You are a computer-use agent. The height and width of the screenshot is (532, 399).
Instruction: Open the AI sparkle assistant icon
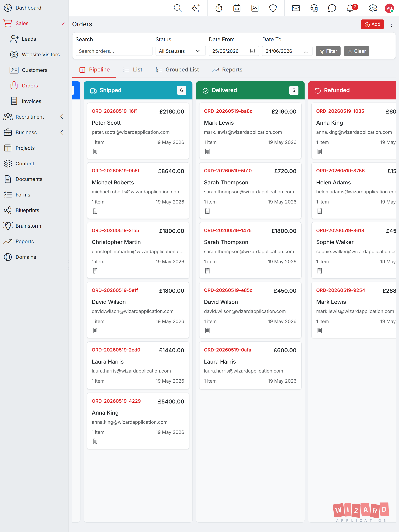(x=196, y=8)
